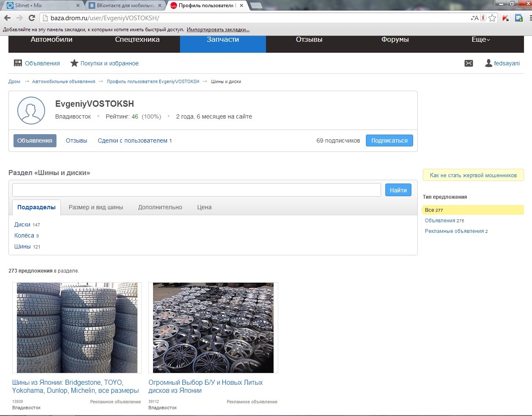The height and width of the screenshot is (416, 532).
Task: Open a new browser tab
Action: [256, 5]
